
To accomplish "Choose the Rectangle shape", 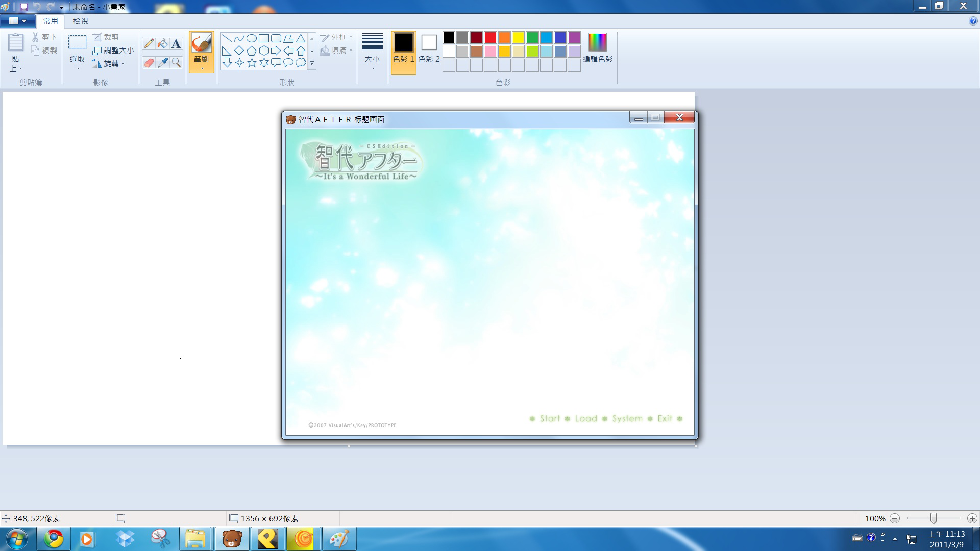I will point(264,38).
